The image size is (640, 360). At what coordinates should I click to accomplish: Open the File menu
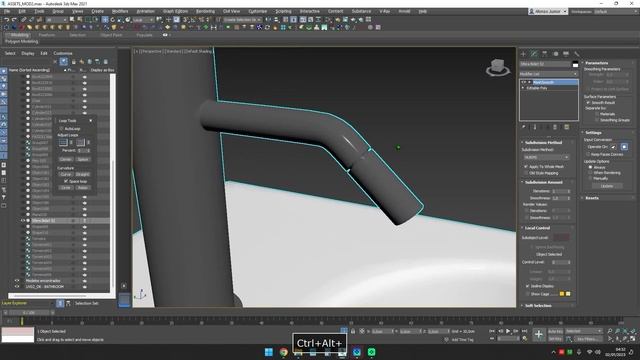coord(7,11)
